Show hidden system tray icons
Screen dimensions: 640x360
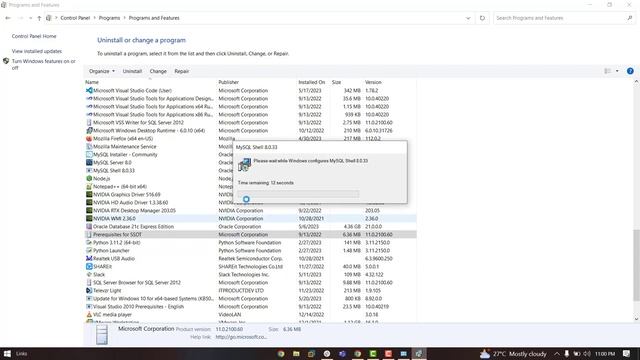(557, 353)
